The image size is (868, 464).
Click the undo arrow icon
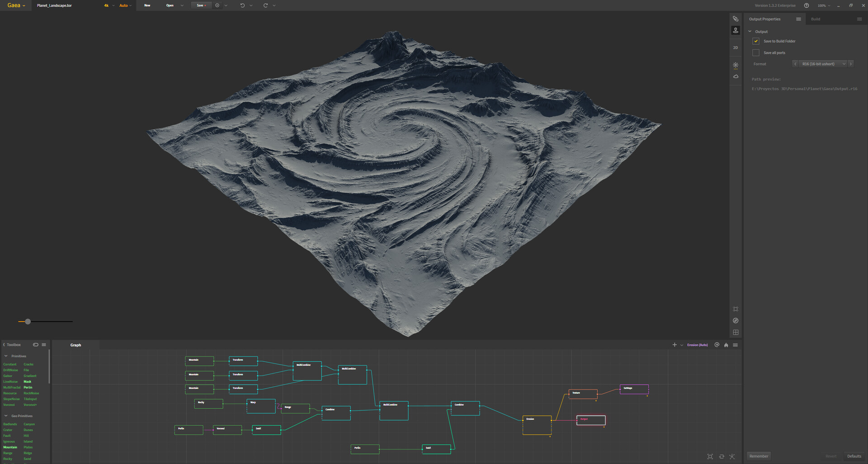tap(242, 5)
